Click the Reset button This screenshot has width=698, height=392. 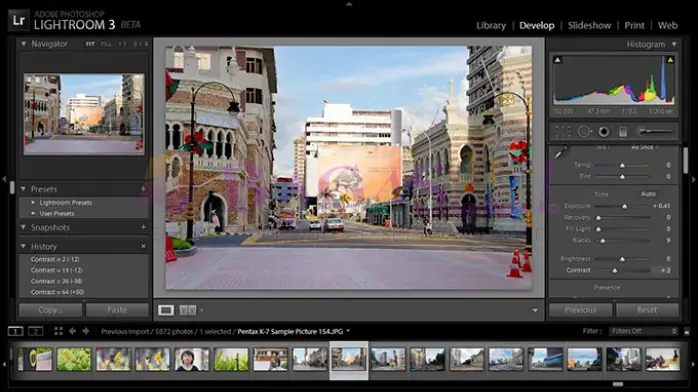[647, 310]
